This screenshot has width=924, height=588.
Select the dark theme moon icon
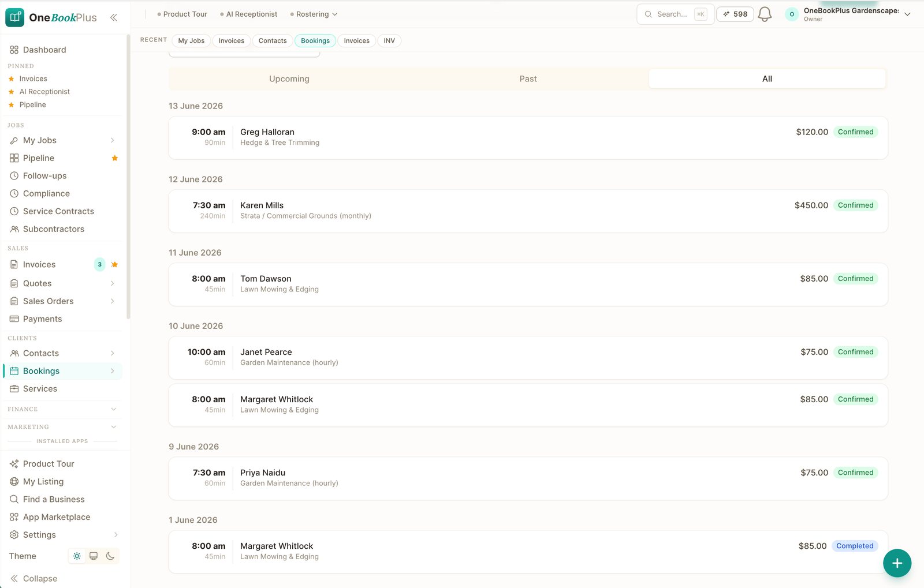coord(110,556)
